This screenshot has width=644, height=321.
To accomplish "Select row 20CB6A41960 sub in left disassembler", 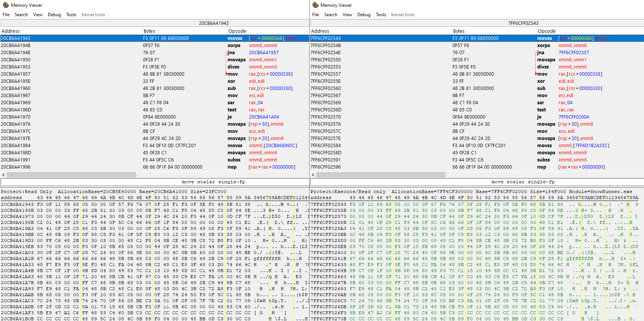I will (154, 88).
